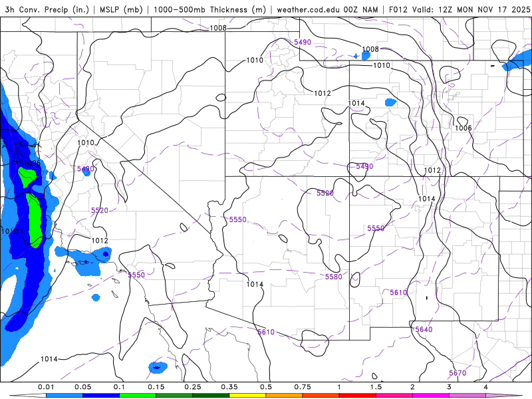Pick the pink 1.5–2 legend swatch
The height and width of the screenshot is (399, 532).
(x=394, y=396)
